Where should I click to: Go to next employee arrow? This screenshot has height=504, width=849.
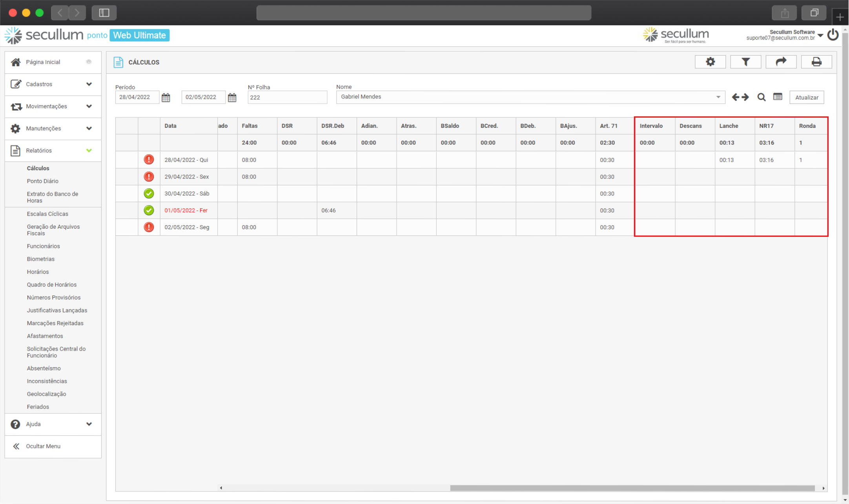coord(745,97)
